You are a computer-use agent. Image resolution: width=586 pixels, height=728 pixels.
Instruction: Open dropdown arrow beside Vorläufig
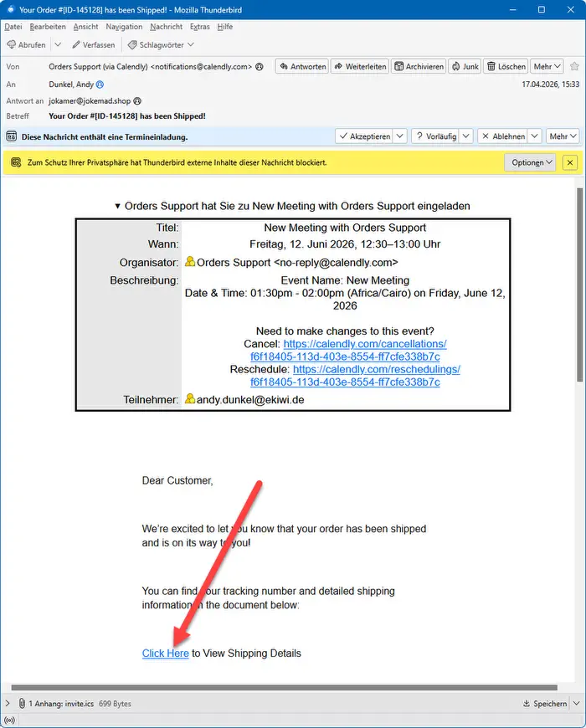[x=466, y=136]
